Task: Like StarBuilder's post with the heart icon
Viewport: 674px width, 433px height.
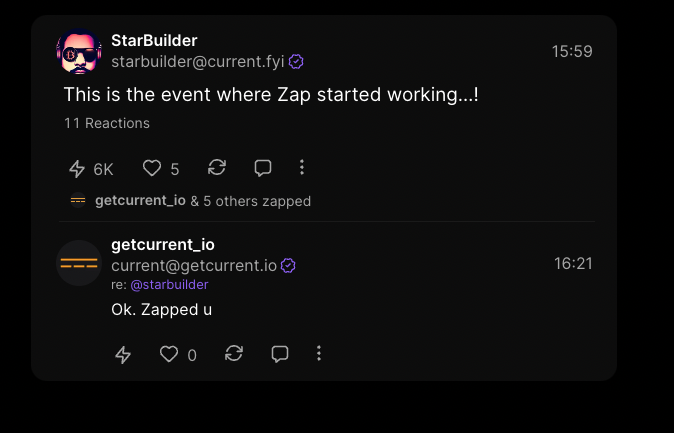Action: (x=151, y=169)
